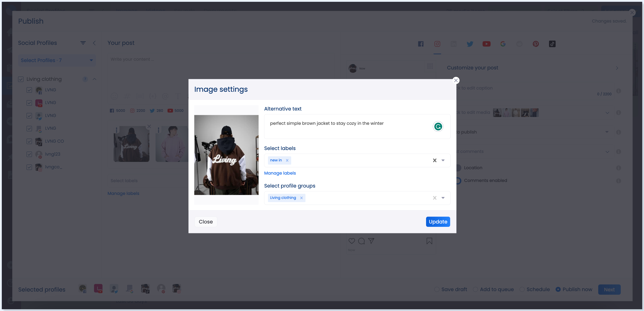Expand the first comments section
This screenshot has width=644, height=311.
tap(607, 152)
